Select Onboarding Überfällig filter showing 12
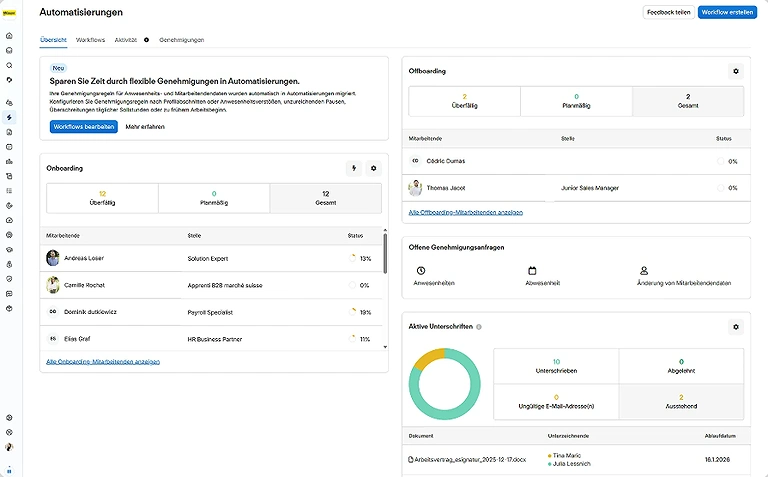Image resolution: width=768 pixels, height=477 pixels. pos(102,198)
